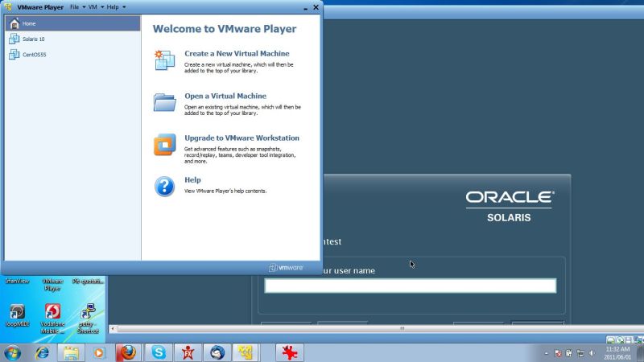Launch Internet Explorer from taskbar
This screenshot has height=362, width=644.
tap(42, 352)
